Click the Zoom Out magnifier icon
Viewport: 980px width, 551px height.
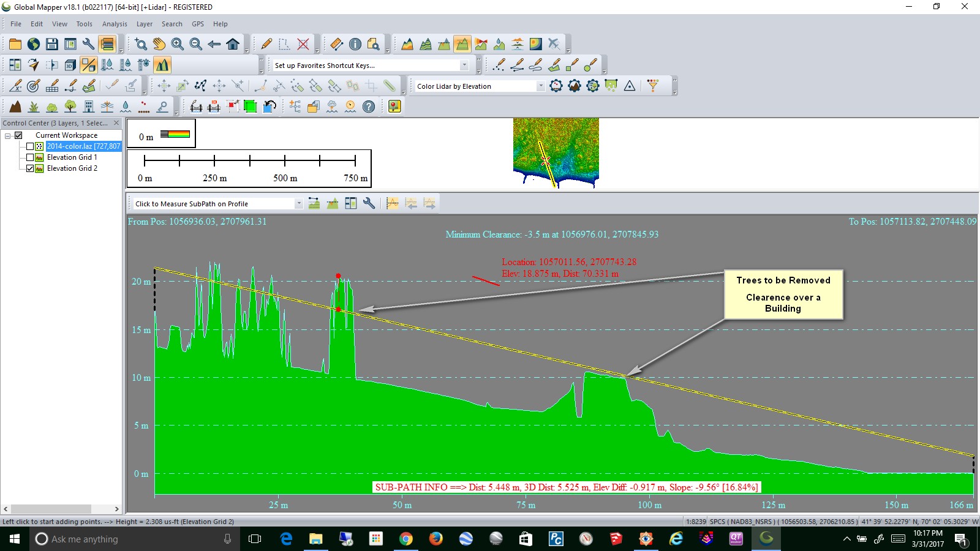tap(196, 44)
